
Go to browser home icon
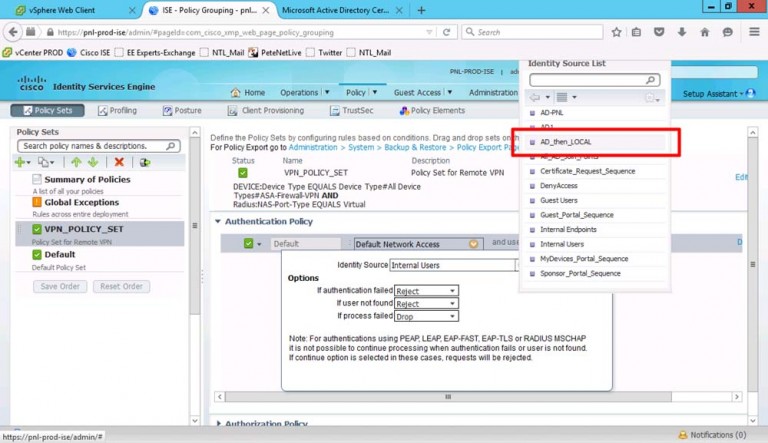tap(705, 32)
